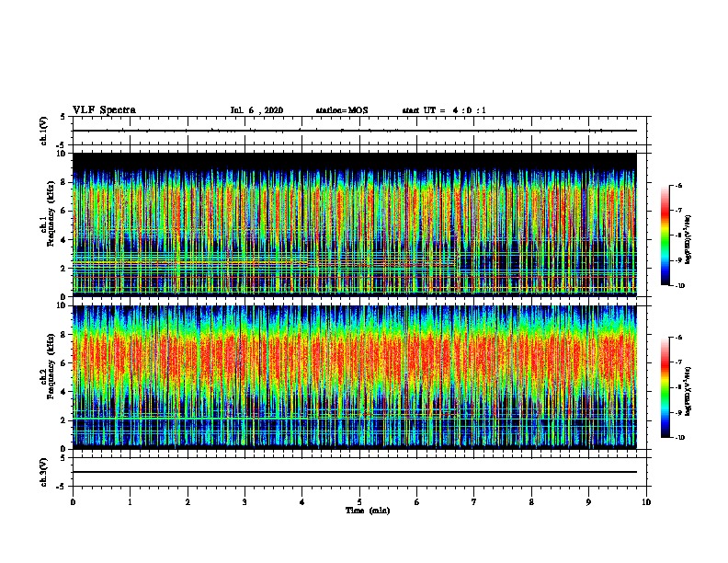Screen dimensions: 728x563
Task: Click the "-5" voltage tick of ch.3(V) panel
Action: pyautogui.click(x=62, y=487)
